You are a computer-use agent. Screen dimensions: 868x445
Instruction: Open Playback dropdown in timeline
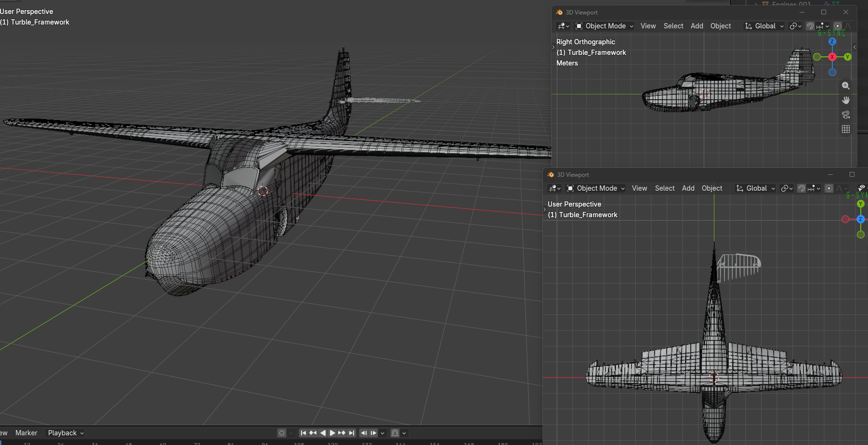pyautogui.click(x=65, y=433)
